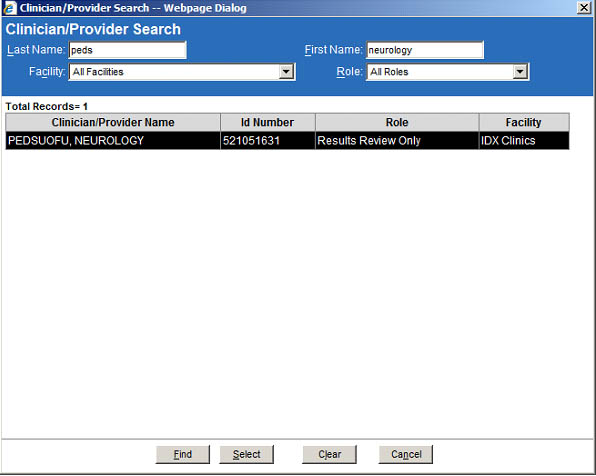Click the First Name field containing neurology
This screenshot has width=596, height=476.
pyautogui.click(x=425, y=50)
